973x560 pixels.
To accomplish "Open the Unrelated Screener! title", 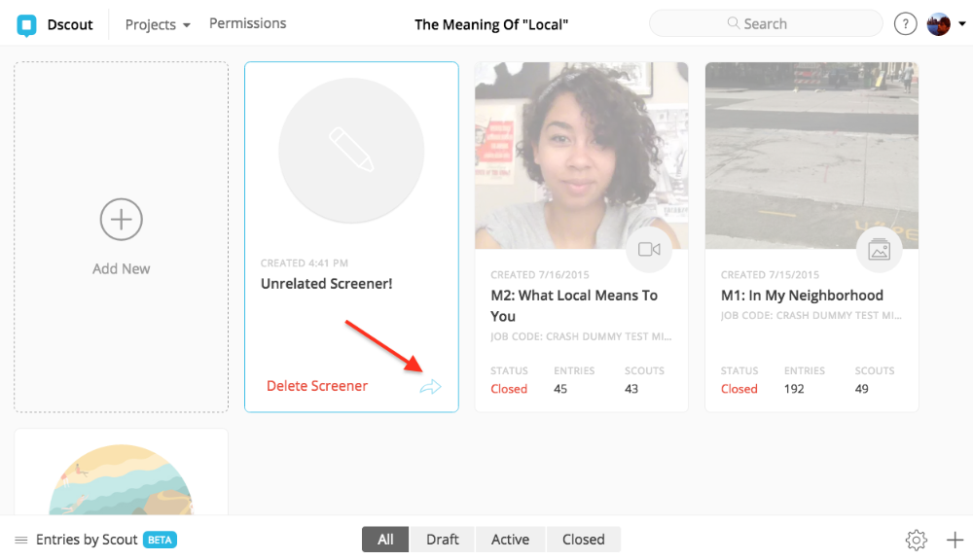I will [x=326, y=284].
